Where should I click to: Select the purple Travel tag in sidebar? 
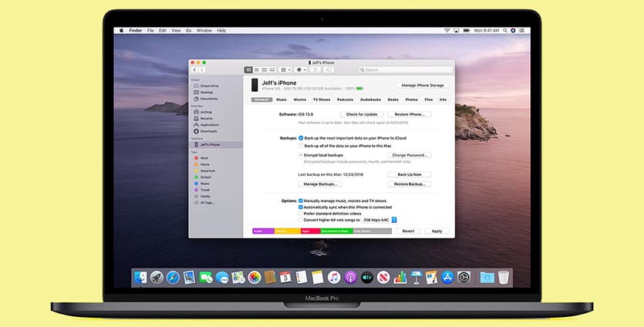pos(202,190)
